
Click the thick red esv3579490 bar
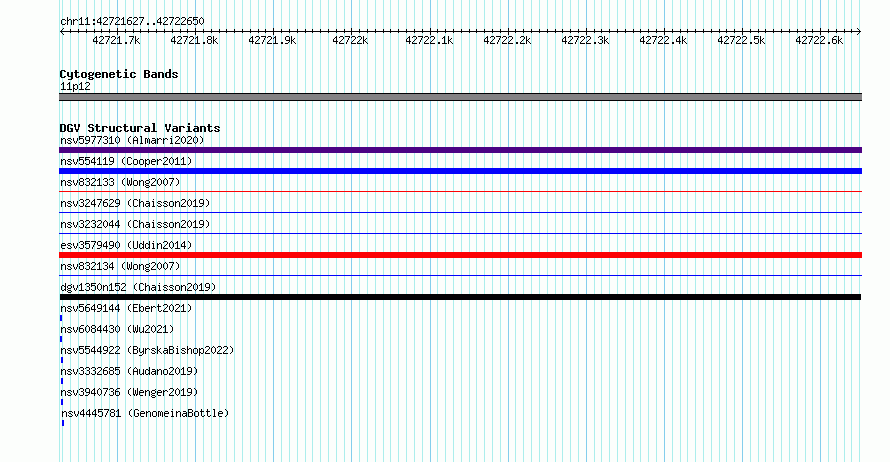(x=460, y=255)
